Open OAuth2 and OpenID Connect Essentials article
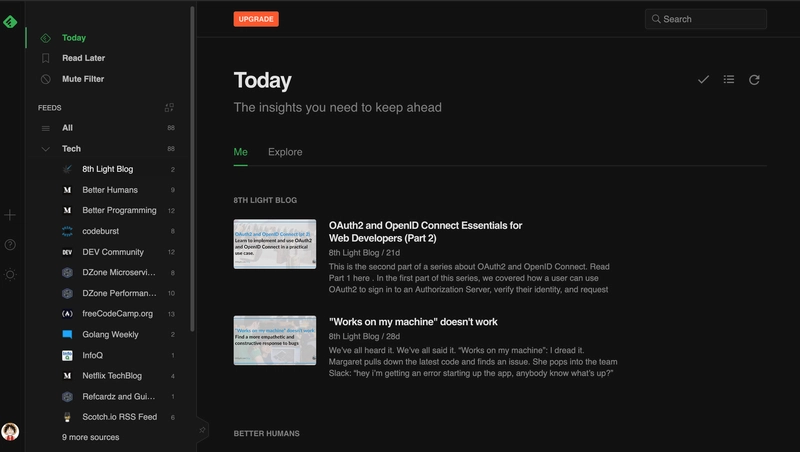 point(425,232)
